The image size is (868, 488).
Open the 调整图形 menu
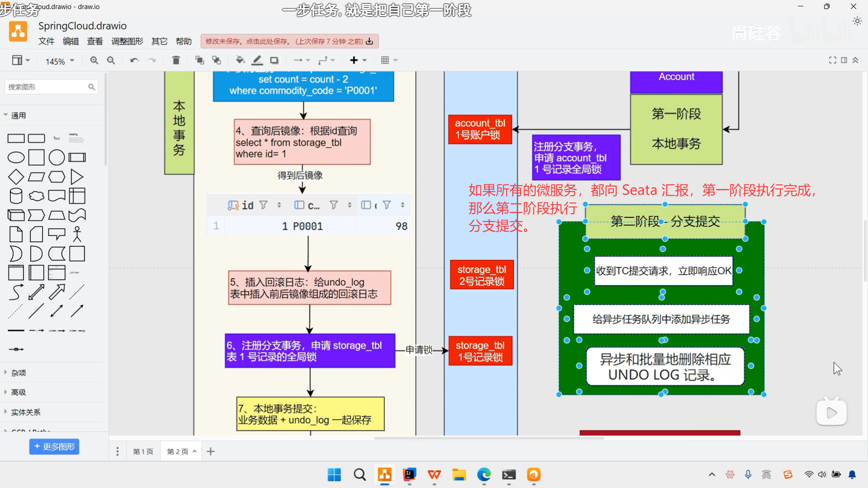point(127,42)
